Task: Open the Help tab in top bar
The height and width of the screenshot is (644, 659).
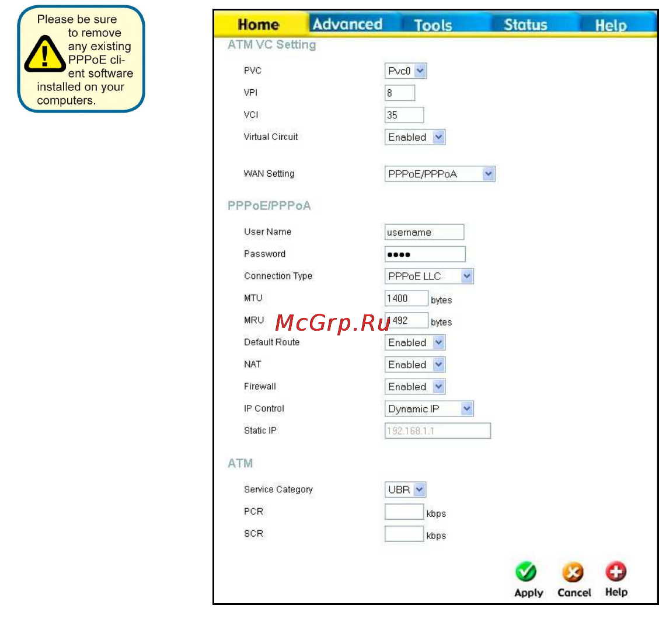Action: [611, 25]
